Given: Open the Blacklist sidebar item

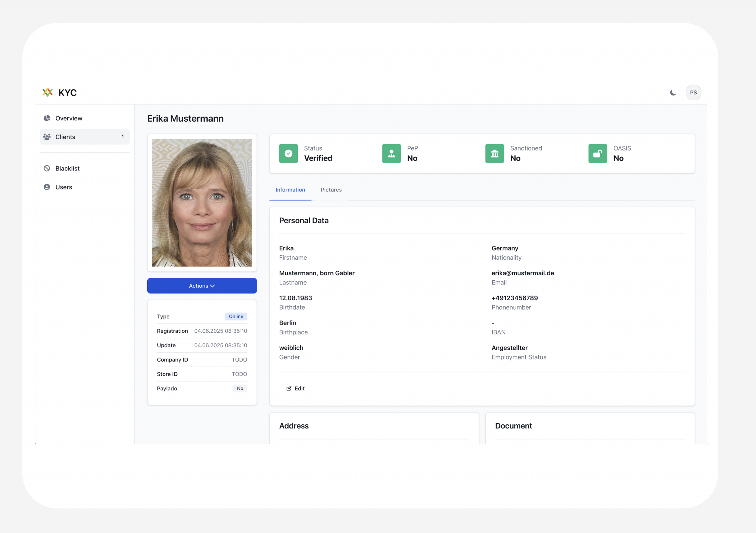Looking at the screenshot, I should click(x=68, y=169).
